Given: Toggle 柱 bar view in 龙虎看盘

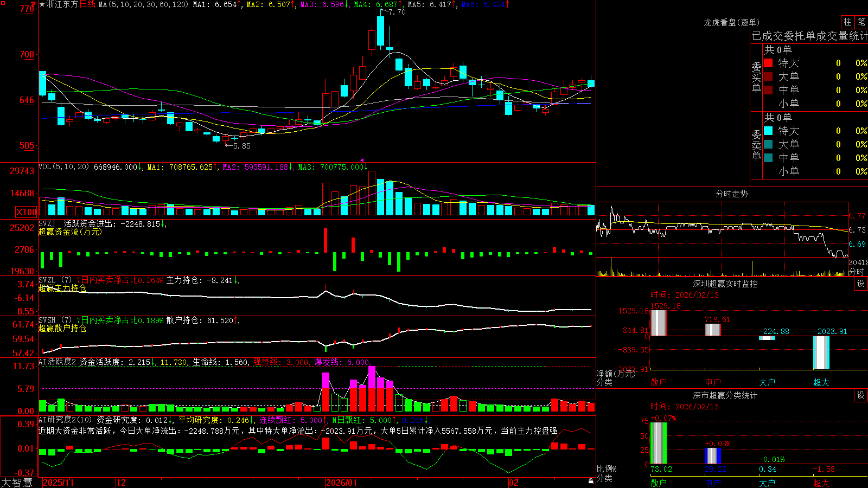Looking at the screenshot, I should point(847,22).
